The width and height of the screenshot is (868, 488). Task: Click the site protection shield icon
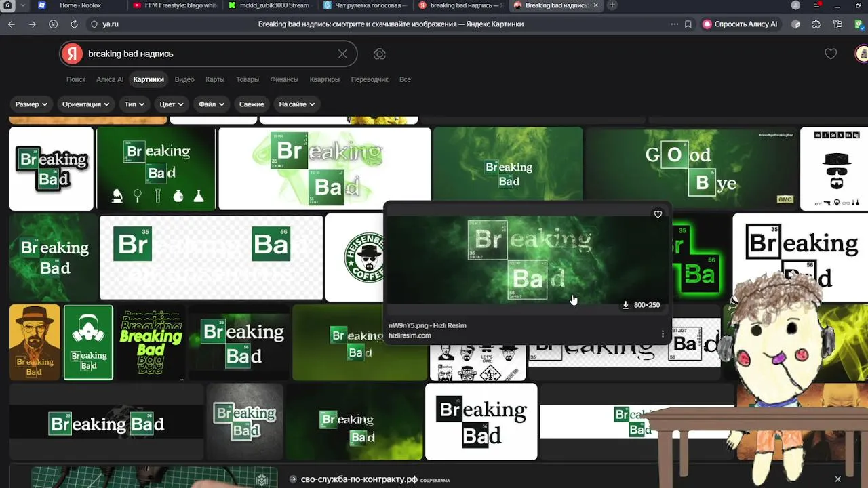click(94, 24)
